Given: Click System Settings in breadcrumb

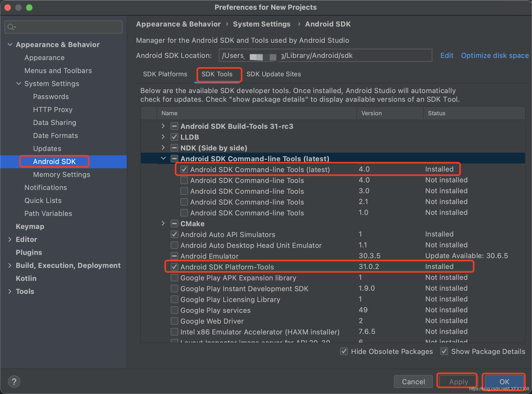Looking at the screenshot, I should tap(261, 24).
